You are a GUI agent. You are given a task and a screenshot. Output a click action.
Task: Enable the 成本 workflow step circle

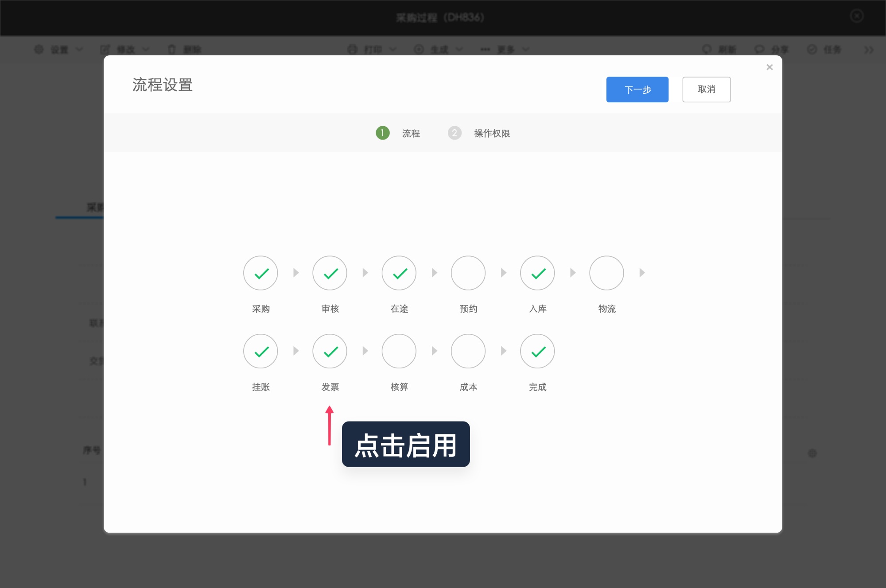click(468, 351)
